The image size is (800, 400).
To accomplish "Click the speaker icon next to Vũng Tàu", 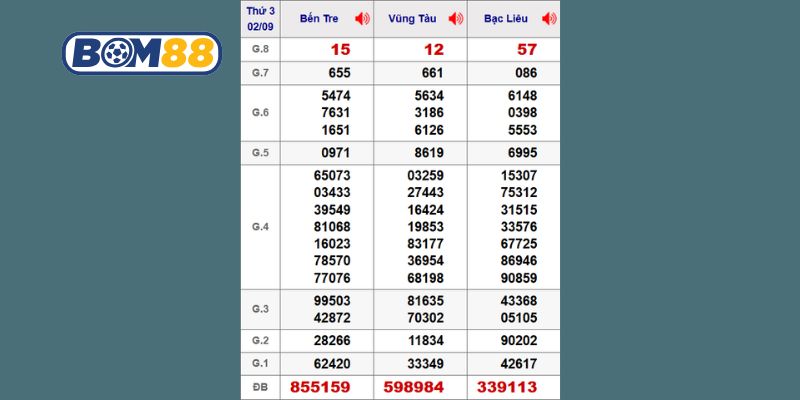I will pos(456,19).
